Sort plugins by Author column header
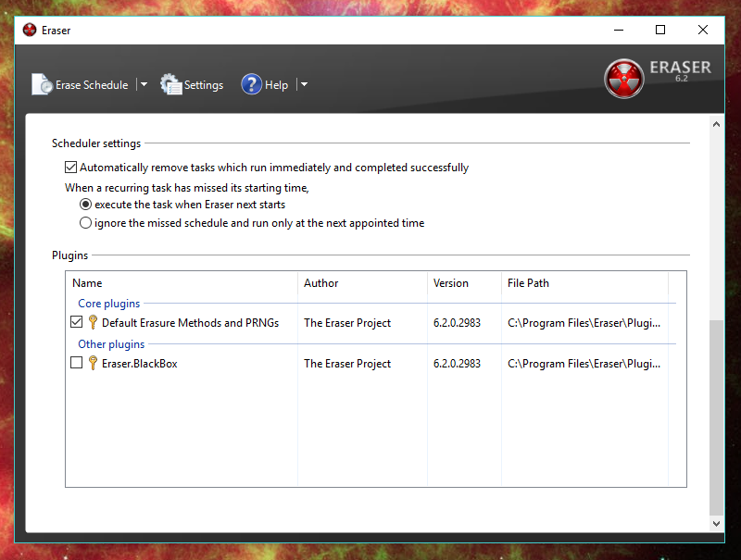This screenshot has width=741, height=560. [362, 283]
